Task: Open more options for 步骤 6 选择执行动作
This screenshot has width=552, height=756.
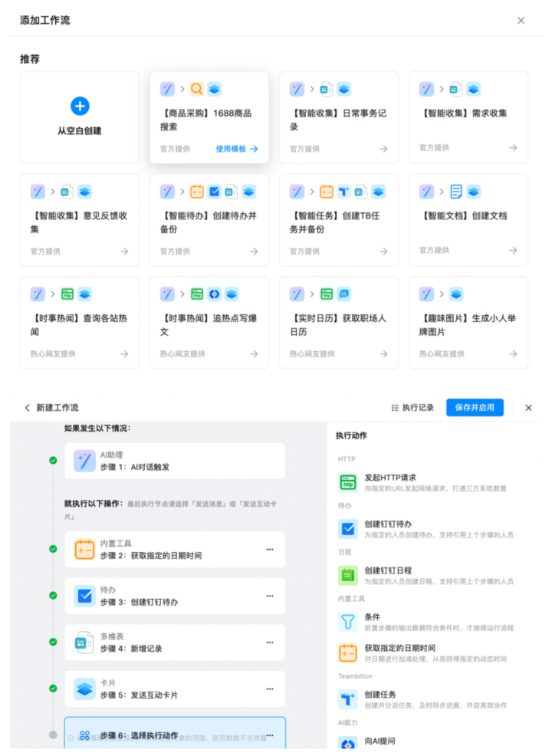Action: (x=270, y=735)
